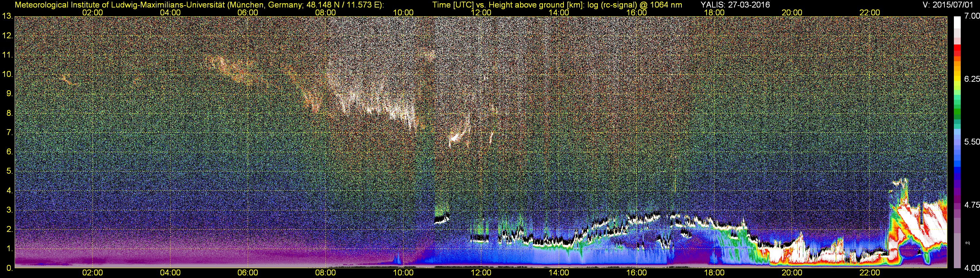Viewport: 980px width, 278px height.
Task: Click the 02:00 label on top time axis
Action: pos(92,12)
